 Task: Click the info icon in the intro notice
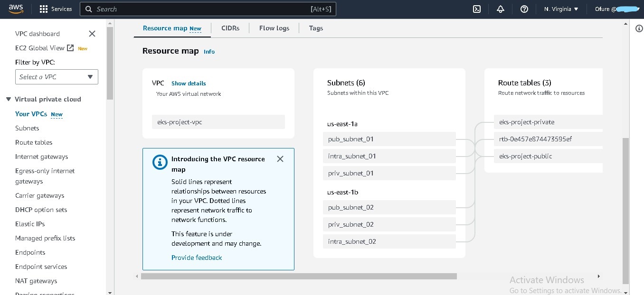point(160,162)
